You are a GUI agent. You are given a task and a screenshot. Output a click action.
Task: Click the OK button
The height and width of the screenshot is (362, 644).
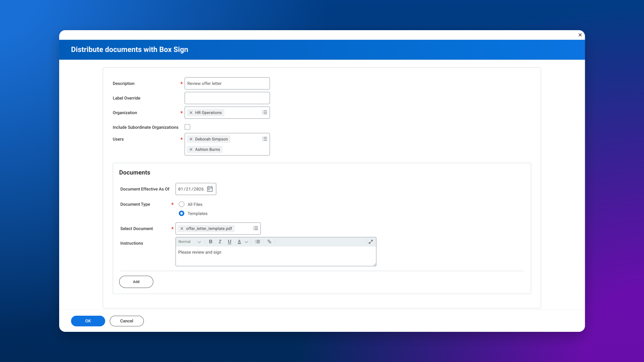coord(88,321)
